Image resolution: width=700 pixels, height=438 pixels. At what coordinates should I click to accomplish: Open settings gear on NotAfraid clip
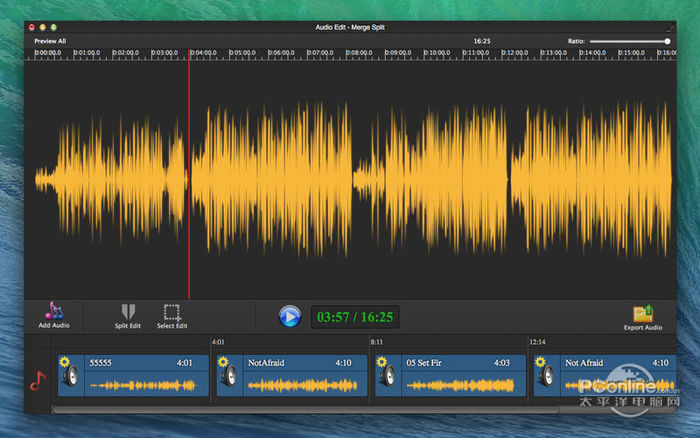pyautogui.click(x=223, y=362)
